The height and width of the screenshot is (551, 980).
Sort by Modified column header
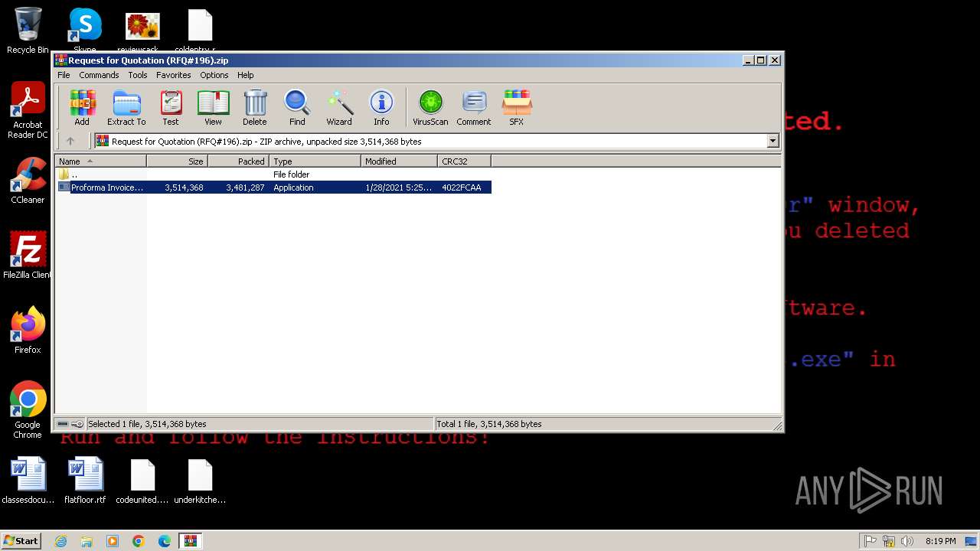(x=400, y=161)
